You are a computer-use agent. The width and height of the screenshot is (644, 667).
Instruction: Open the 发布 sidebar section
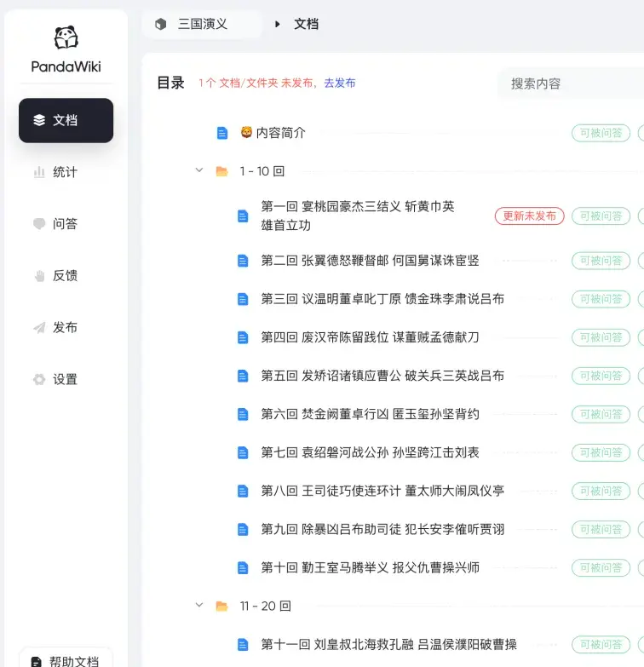click(66, 328)
